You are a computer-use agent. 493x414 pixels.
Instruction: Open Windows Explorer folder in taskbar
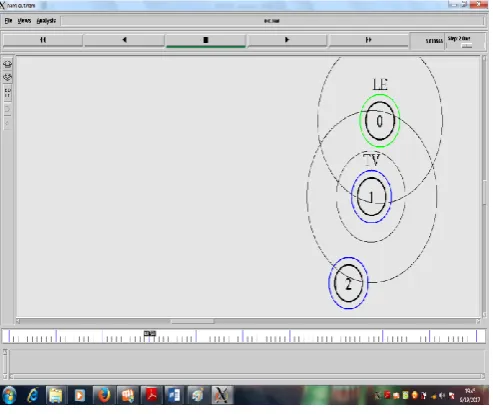point(56,395)
